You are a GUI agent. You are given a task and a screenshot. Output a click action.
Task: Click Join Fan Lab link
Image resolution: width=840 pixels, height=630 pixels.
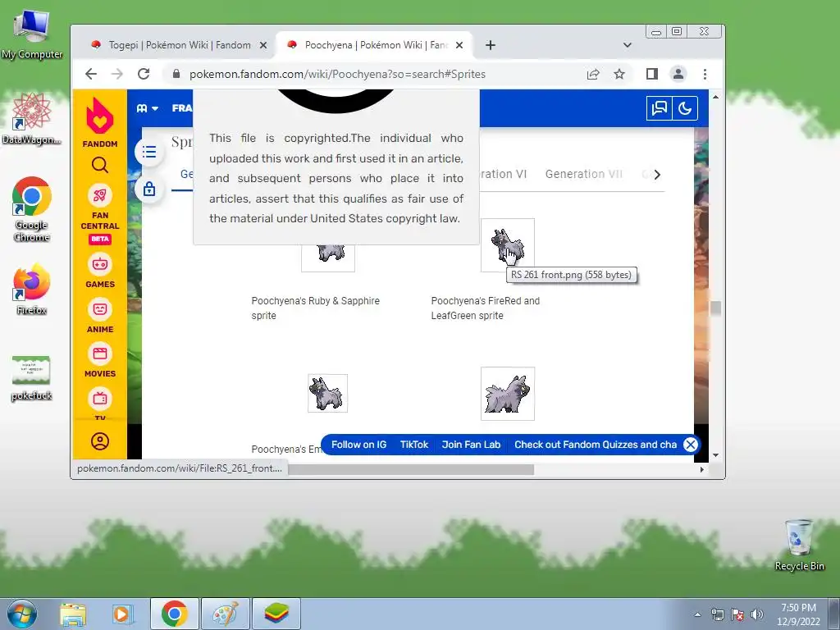coord(471,445)
